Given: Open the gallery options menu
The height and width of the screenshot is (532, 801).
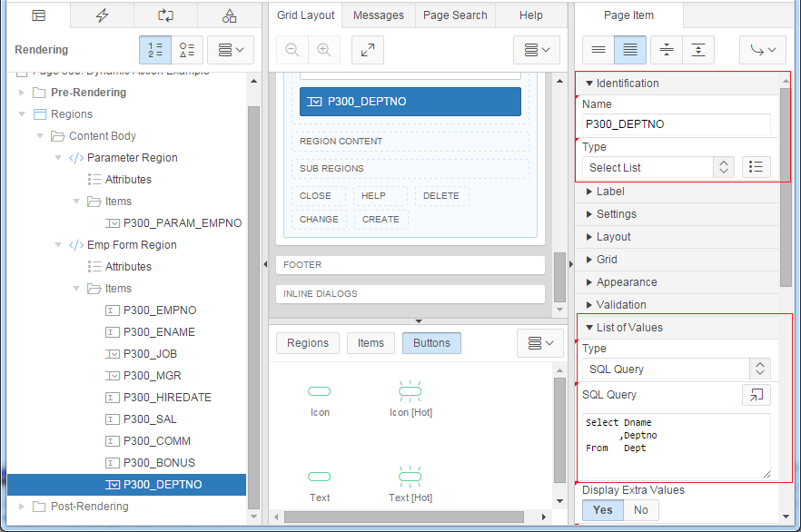Looking at the screenshot, I should pyautogui.click(x=540, y=343).
